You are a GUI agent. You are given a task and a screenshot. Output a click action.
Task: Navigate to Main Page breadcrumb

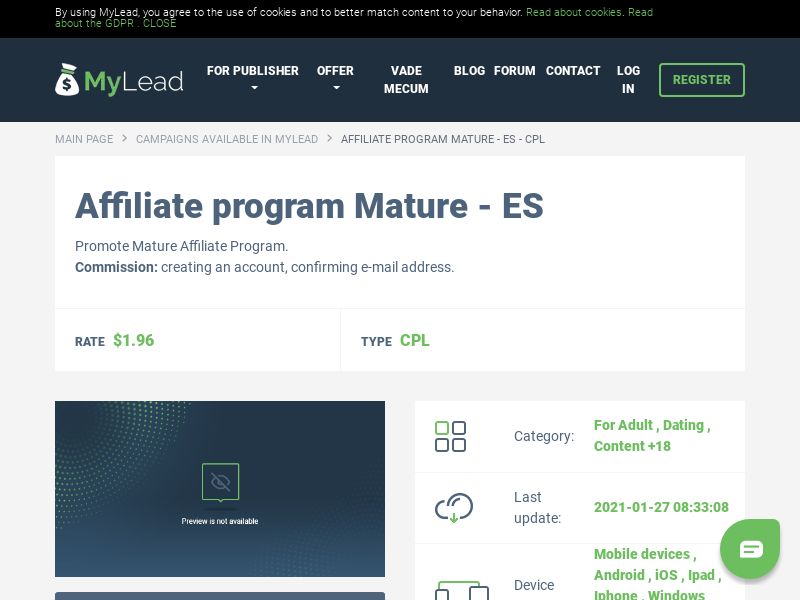coord(84,139)
